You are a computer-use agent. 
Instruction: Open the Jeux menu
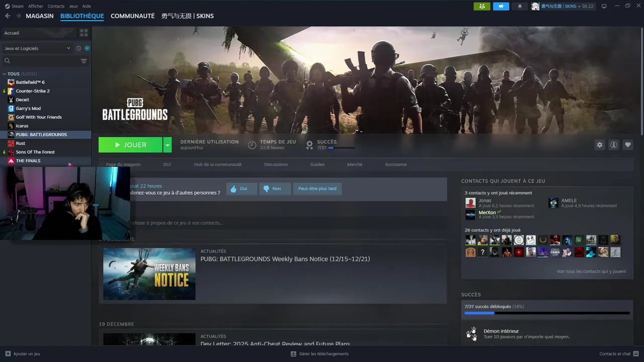click(x=73, y=6)
